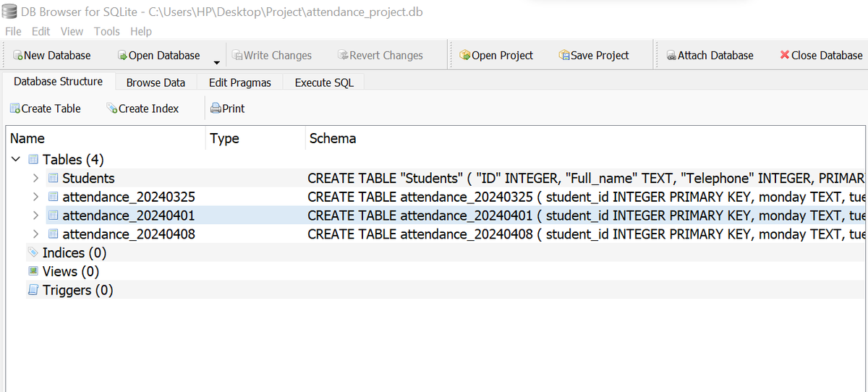Click the Write Changes toolbar button
The width and height of the screenshot is (868, 392).
272,56
